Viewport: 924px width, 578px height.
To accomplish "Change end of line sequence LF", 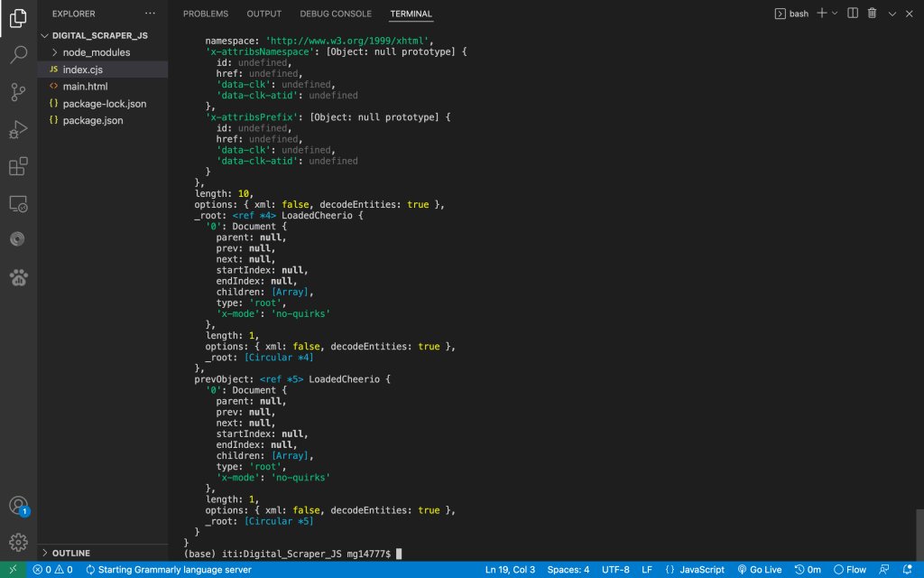I will tap(646, 570).
